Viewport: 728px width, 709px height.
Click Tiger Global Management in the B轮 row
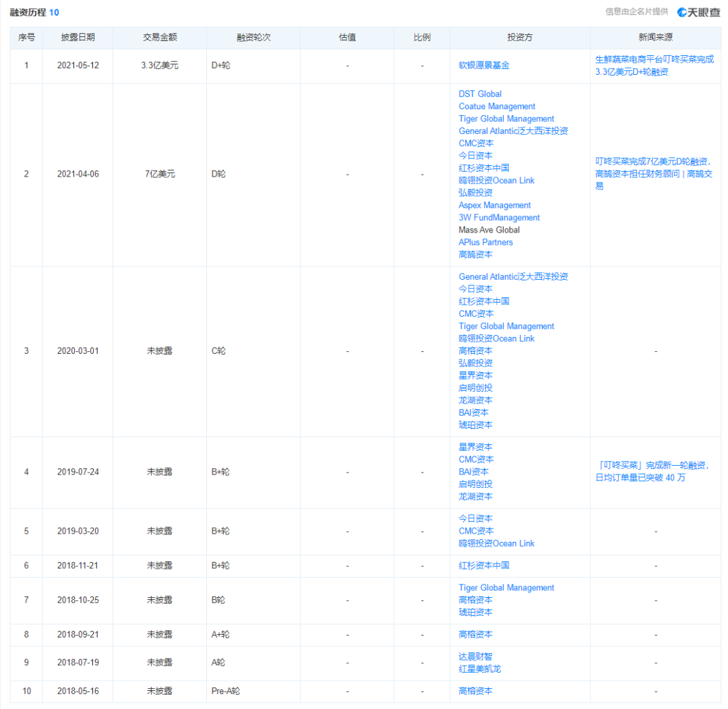(506, 588)
